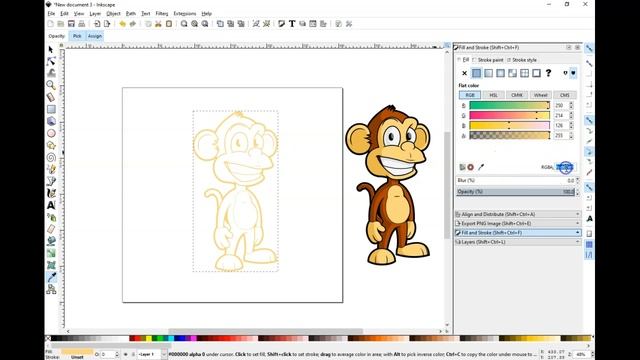Select the Measure tool

pos(51,97)
